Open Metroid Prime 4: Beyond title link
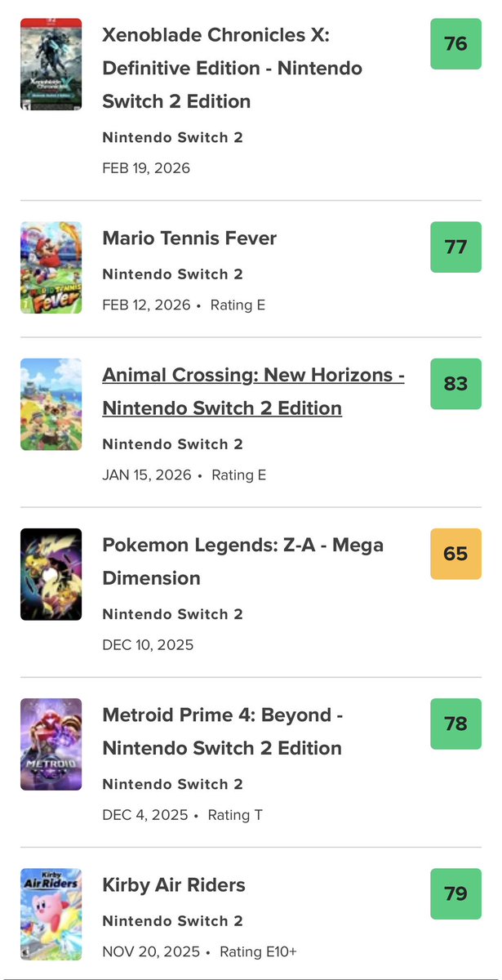This screenshot has width=502, height=980. 222,731
